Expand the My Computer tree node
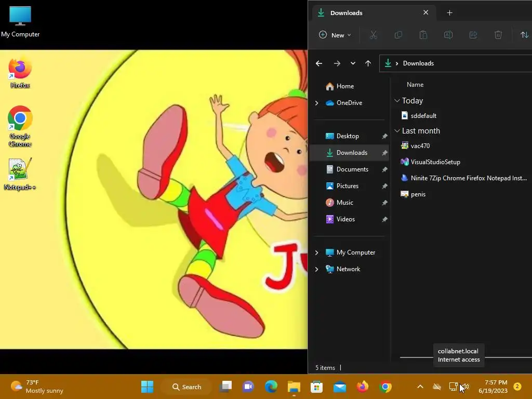 (x=316, y=252)
